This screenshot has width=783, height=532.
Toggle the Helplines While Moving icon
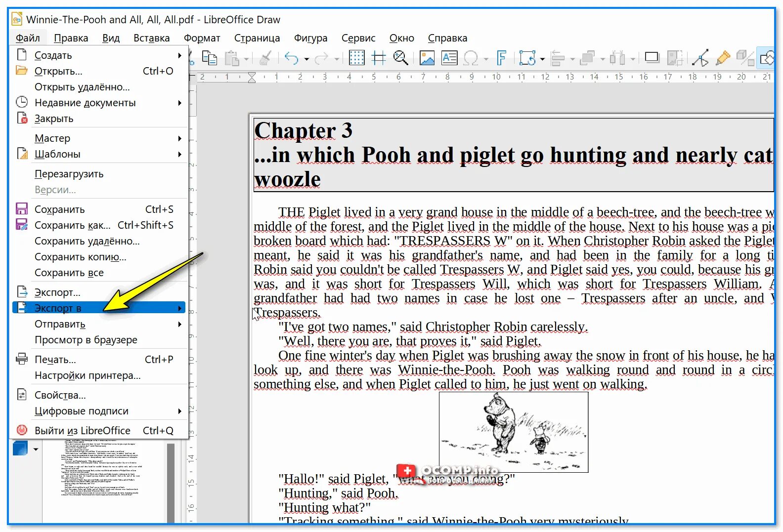click(x=379, y=58)
